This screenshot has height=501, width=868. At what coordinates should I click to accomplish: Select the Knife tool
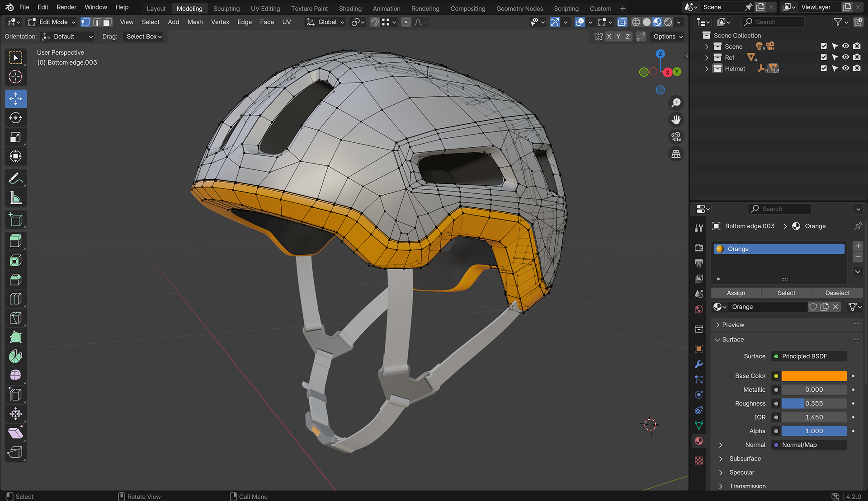click(16, 318)
